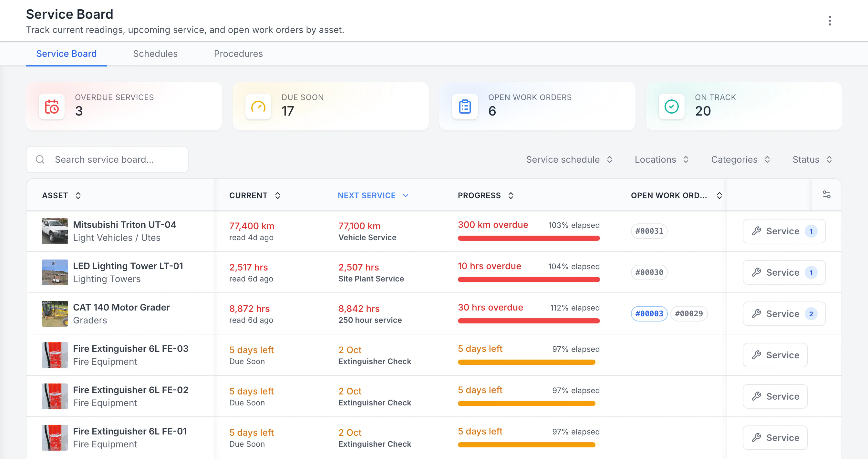Click the FE-03 5 days left progress bar

529,362
